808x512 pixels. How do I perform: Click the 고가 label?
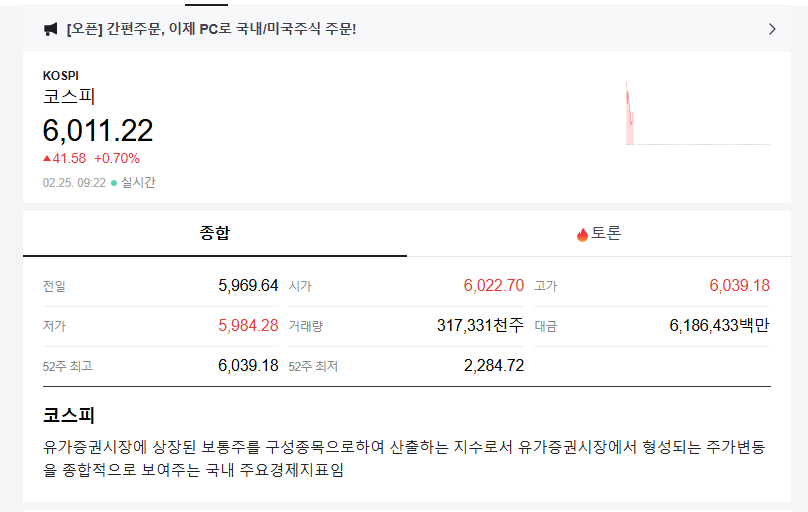(546, 286)
